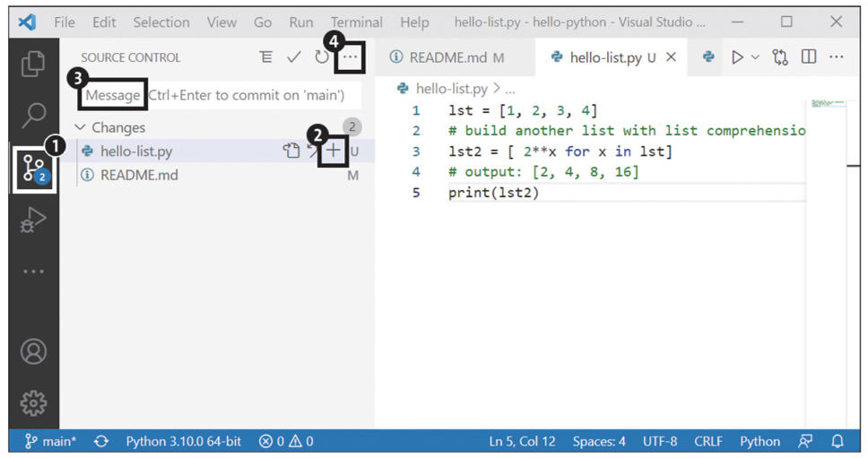The width and height of the screenshot is (868, 458).
Task: Open the Edit menu
Action: [104, 22]
